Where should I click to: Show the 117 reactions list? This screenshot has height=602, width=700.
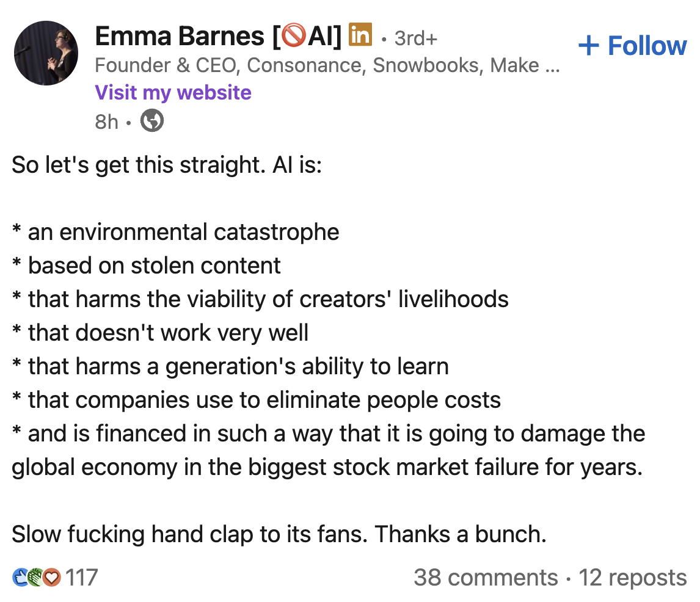click(x=81, y=577)
